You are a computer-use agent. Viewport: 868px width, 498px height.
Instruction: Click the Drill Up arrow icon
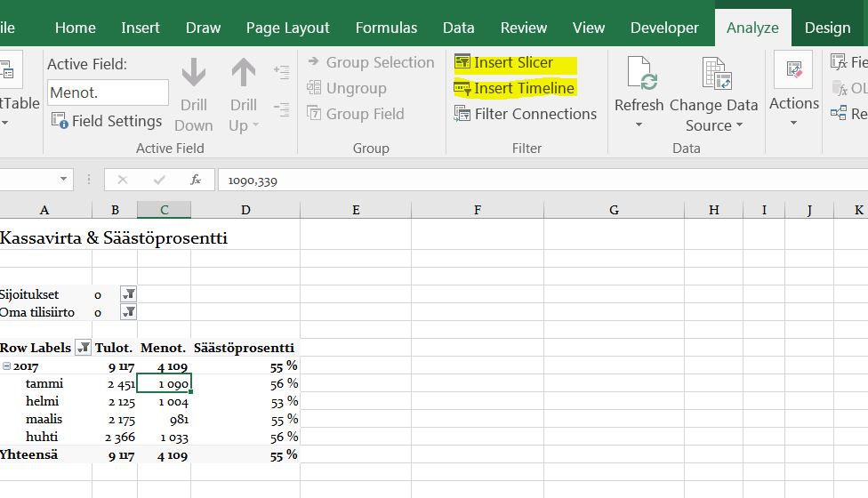243,74
